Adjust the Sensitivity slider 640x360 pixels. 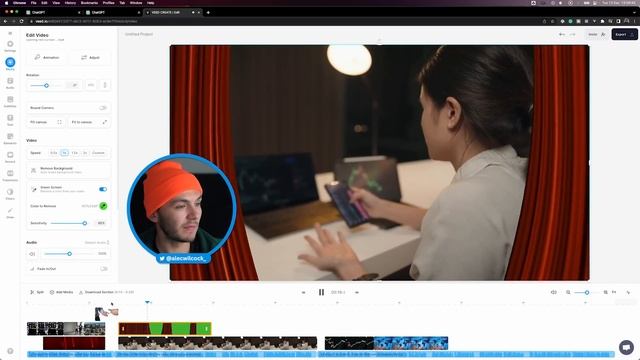click(69, 223)
